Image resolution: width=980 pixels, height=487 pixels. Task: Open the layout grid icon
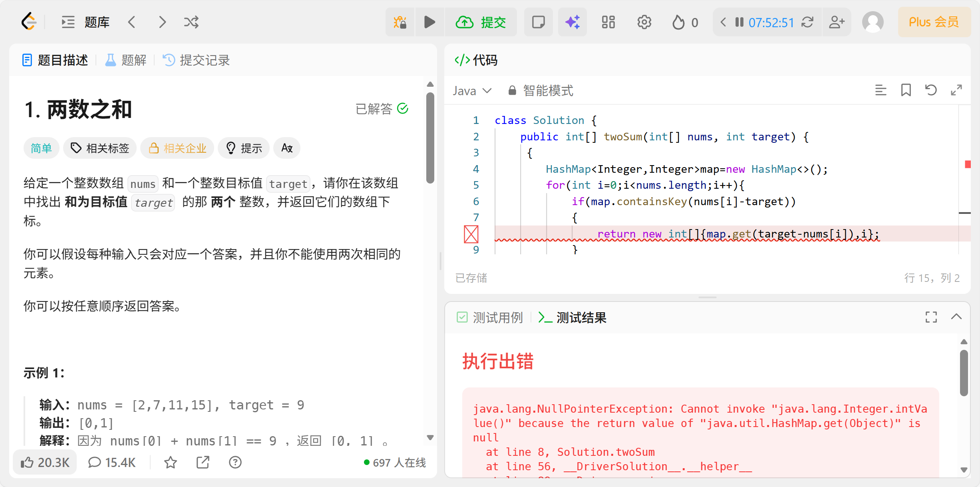608,22
